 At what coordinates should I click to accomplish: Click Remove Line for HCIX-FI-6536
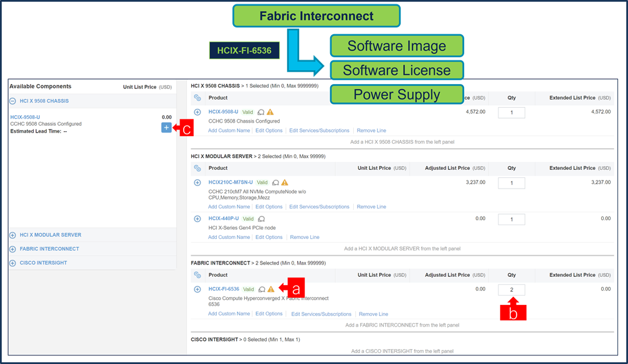click(374, 314)
